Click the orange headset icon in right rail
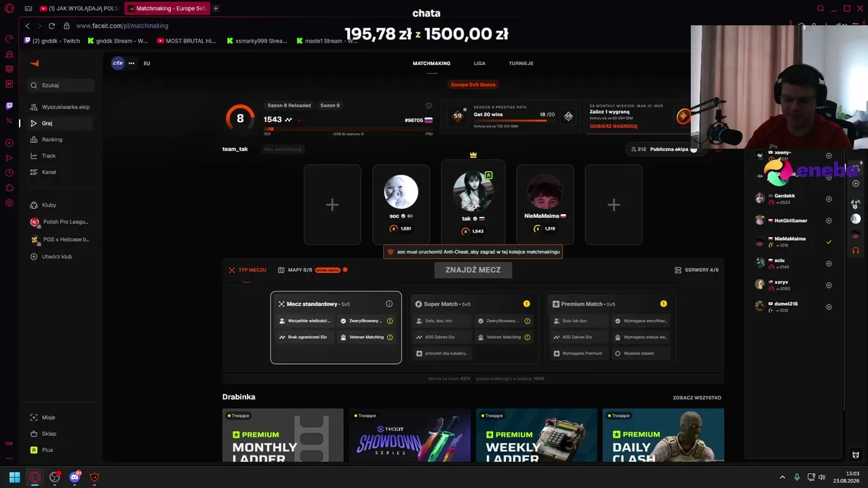 coord(856,250)
